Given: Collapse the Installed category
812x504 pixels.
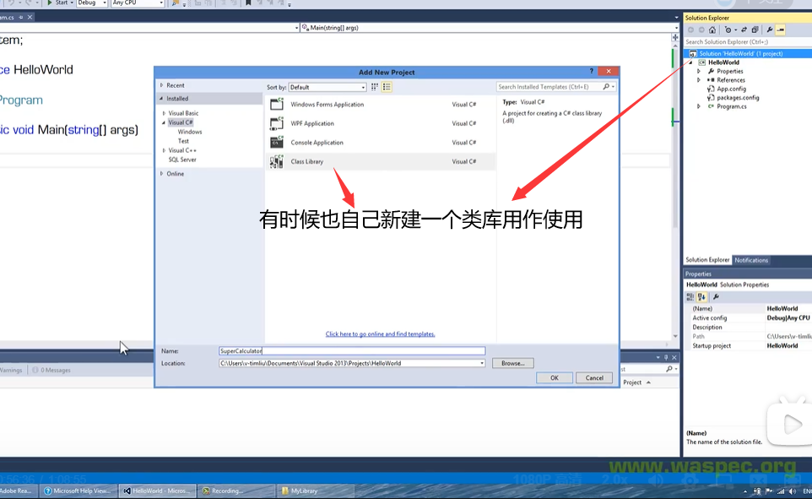Looking at the screenshot, I should (x=161, y=99).
